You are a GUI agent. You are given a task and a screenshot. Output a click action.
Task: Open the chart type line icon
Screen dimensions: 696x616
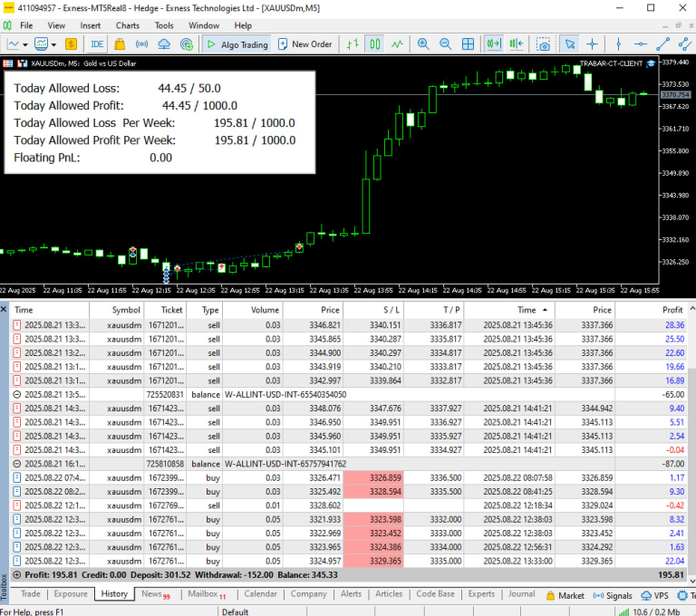pyautogui.click(x=14, y=44)
